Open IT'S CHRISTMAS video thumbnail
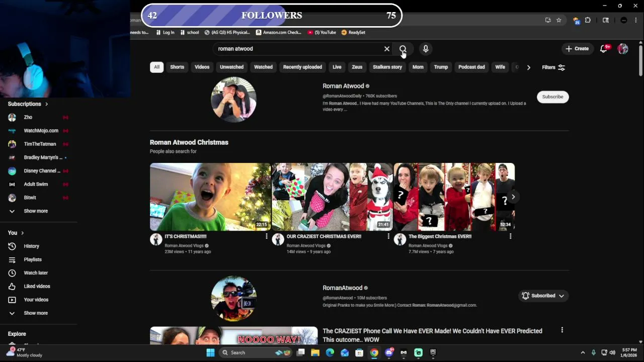The height and width of the screenshot is (362, 644). pos(210,197)
